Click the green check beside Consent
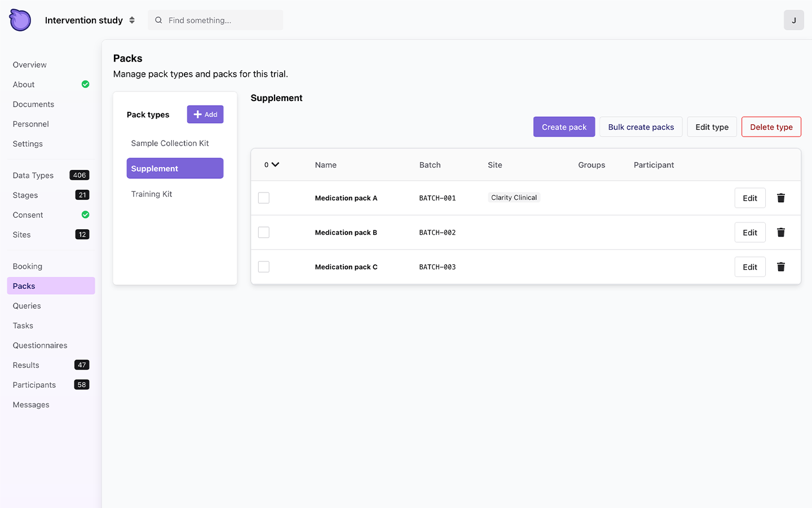The width and height of the screenshot is (812, 508). [85, 214]
